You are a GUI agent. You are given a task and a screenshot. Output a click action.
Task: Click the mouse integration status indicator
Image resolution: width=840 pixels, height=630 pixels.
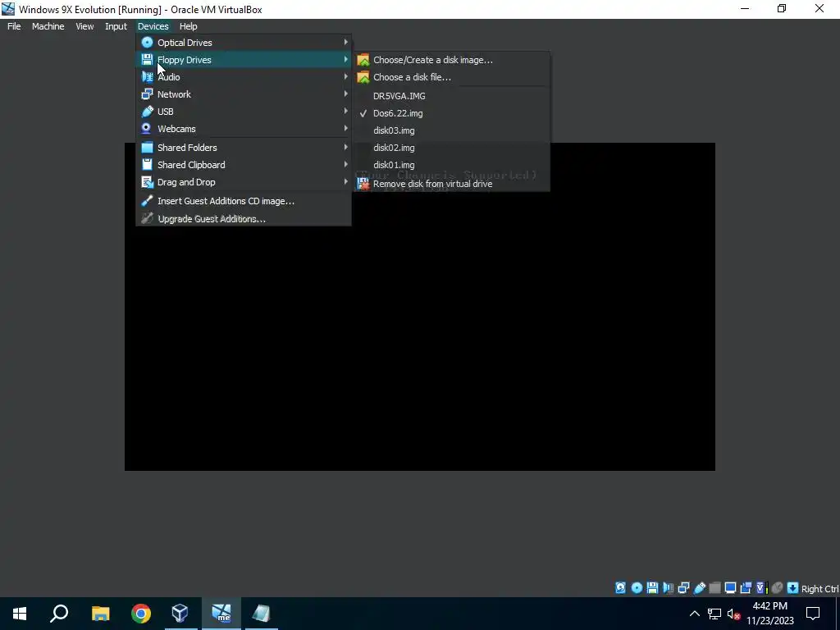(x=778, y=587)
